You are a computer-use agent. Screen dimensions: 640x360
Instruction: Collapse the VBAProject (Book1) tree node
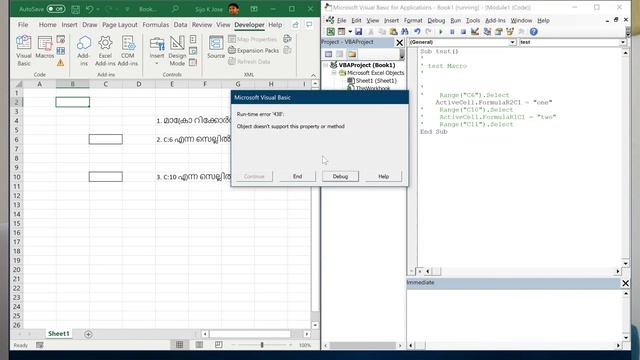(x=325, y=65)
